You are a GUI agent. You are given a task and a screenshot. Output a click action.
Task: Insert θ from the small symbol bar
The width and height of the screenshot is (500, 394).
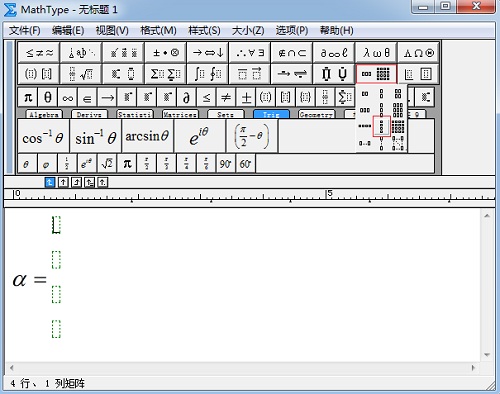click(48, 97)
